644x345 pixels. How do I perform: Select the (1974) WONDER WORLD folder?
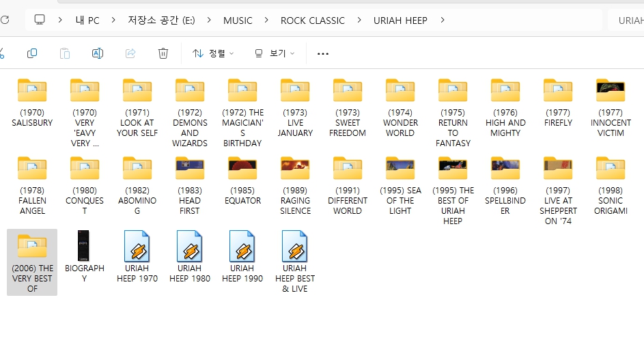point(400,108)
